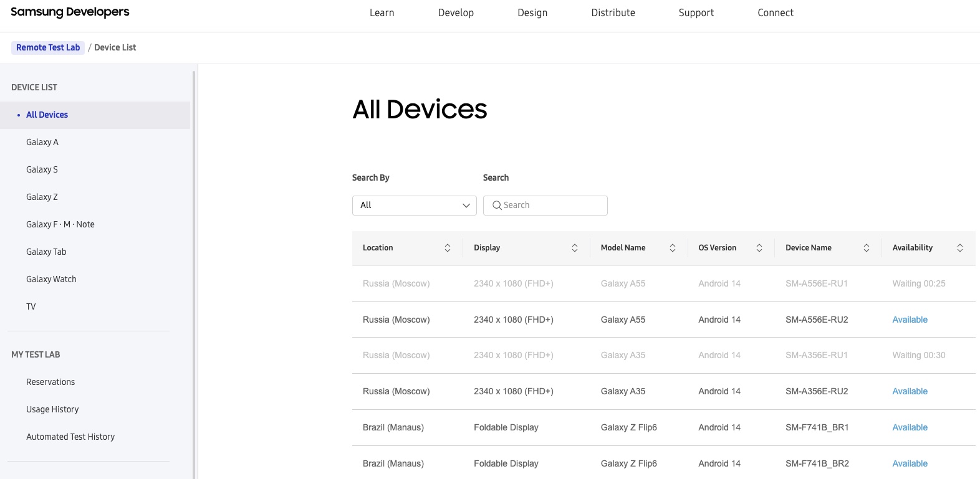Open the Connect menu
980x479 pixels.
coord(776,13)
